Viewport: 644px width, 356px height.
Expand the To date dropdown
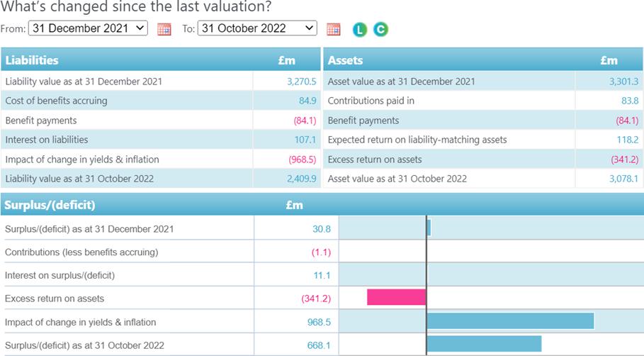(257, 28)
